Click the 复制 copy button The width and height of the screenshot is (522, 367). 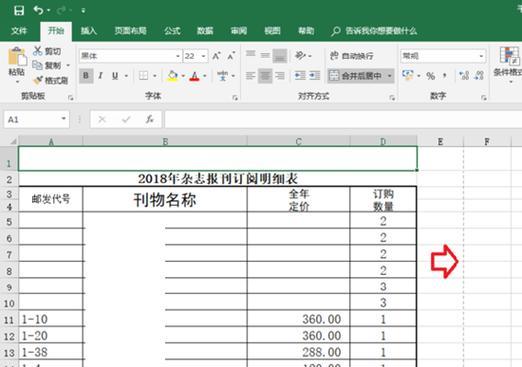coord(47,65)
